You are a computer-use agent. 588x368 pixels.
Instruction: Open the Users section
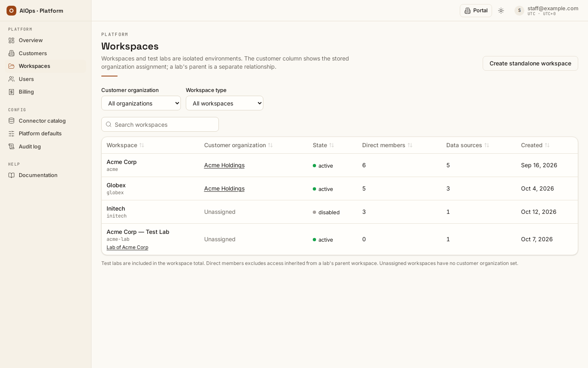coord(45,79)
